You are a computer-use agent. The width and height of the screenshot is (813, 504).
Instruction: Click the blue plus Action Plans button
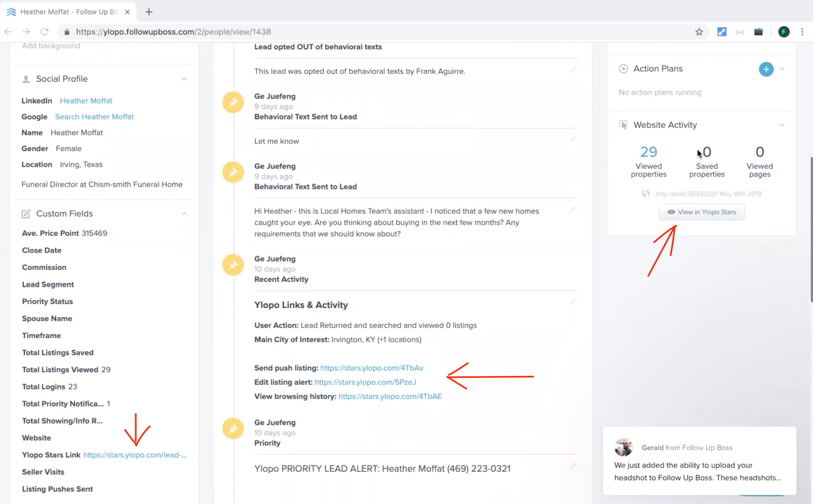pos(766,69)
